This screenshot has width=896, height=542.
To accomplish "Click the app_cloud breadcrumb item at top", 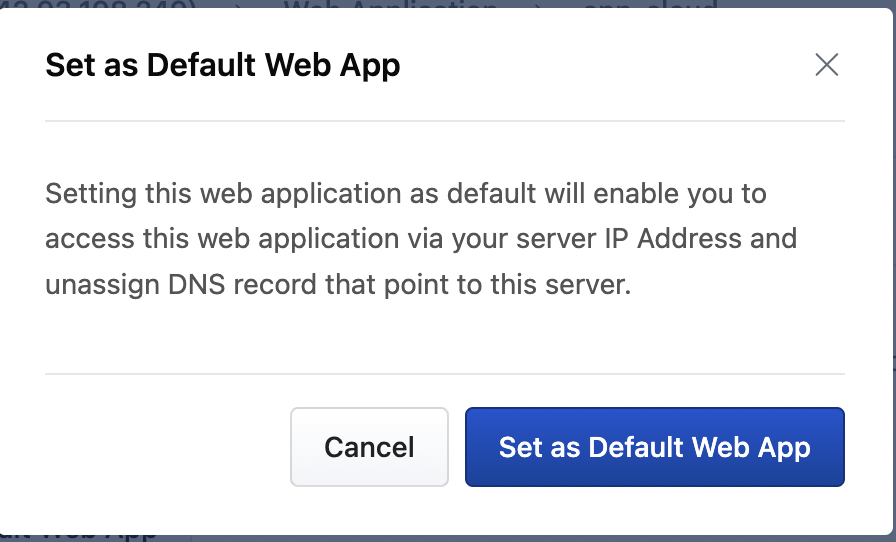I will [650, 8].
